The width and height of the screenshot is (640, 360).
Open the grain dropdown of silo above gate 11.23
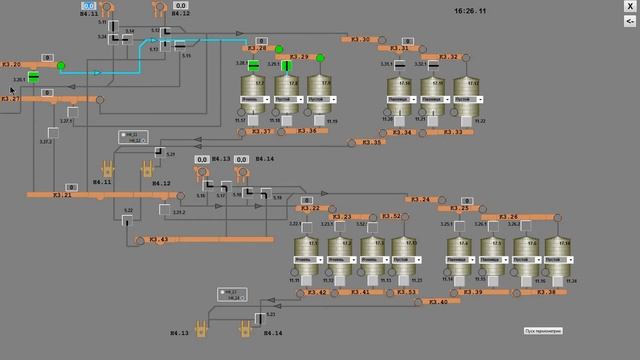point(407,260)
